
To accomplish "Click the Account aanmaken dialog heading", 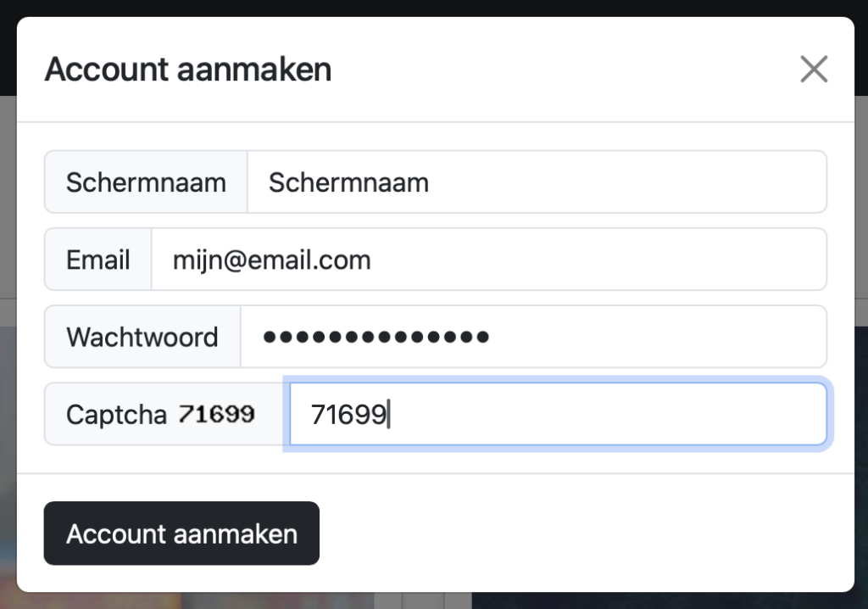I will pos(188,70).
